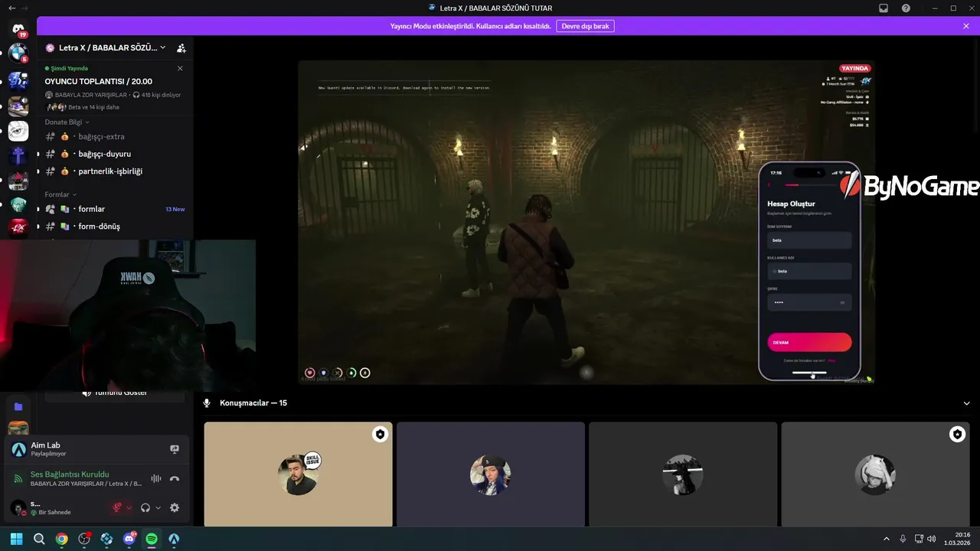Image resolution: width=980 pixels, height=551 pixels.
Task: Open bağışçı-extra channel
Action: click(115, 136)
